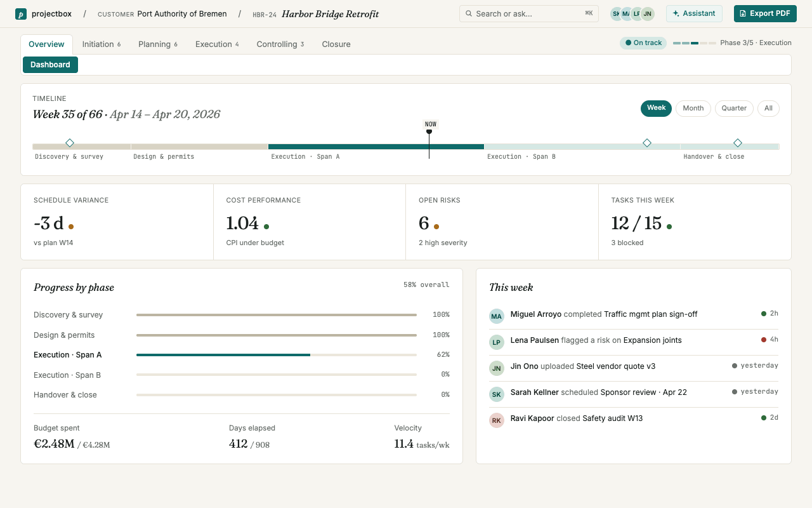Click the Execution Span B diamond milestone
The width and height of the screenshot is (812, 508).
click(x=647, y=143)
